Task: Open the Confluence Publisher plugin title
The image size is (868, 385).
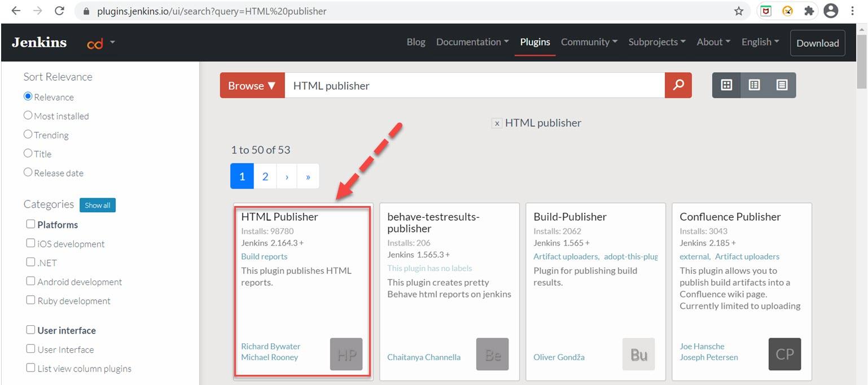Action: (x=730, y=217)
